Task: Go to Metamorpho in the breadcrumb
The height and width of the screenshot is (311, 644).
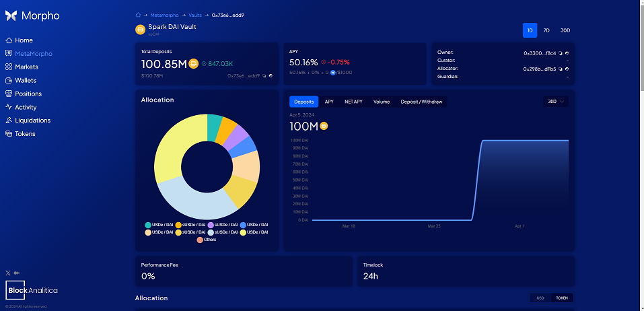Action: click(x=164, y=15)
